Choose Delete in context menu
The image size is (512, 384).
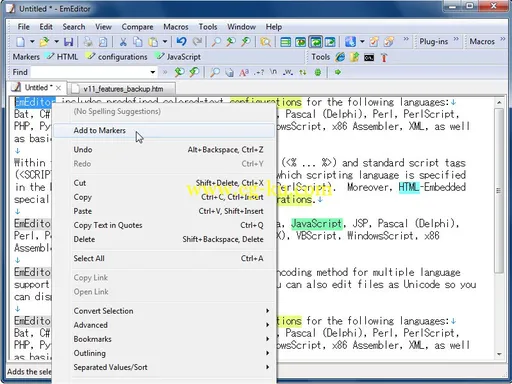(x=164, y=239)
